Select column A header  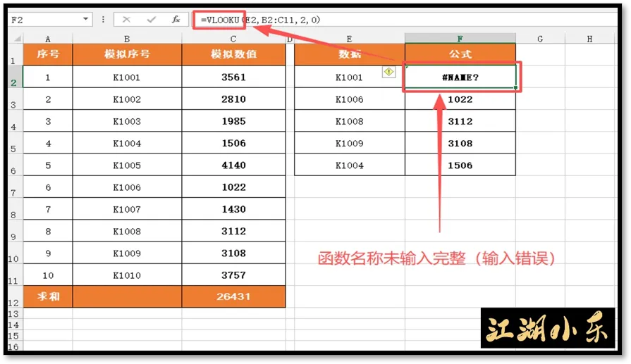[x=48, y=39]
